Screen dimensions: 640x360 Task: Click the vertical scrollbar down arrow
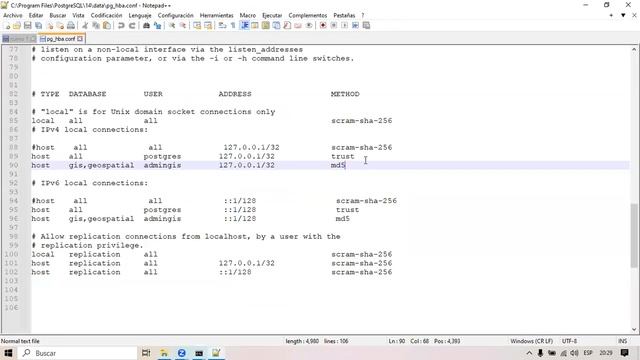(x=634, y=329)
